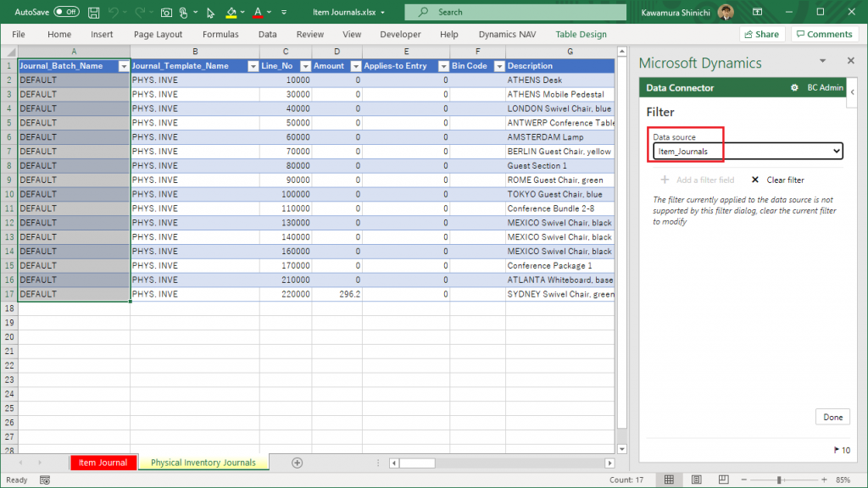
Task: Click Add a filter field
Action: click(x=698, y=180)
